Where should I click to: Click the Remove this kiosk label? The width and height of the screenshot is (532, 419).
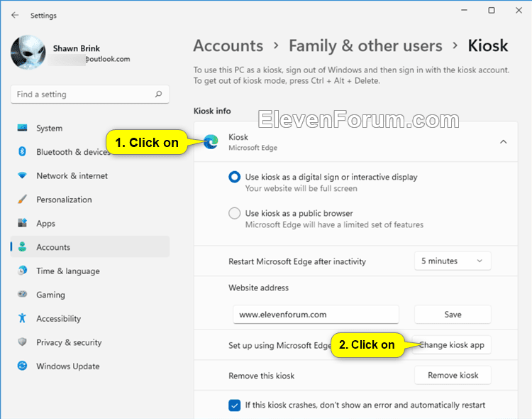coord(261,376)
